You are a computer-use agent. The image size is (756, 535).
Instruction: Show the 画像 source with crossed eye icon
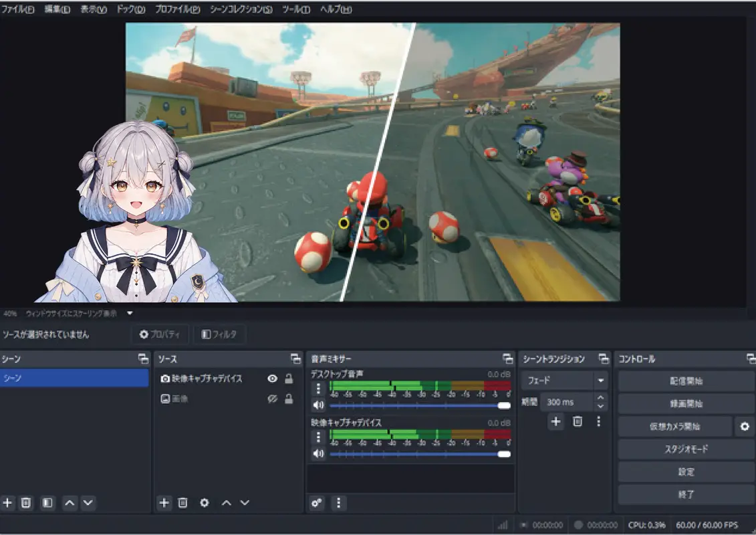(x=273, y=399)
